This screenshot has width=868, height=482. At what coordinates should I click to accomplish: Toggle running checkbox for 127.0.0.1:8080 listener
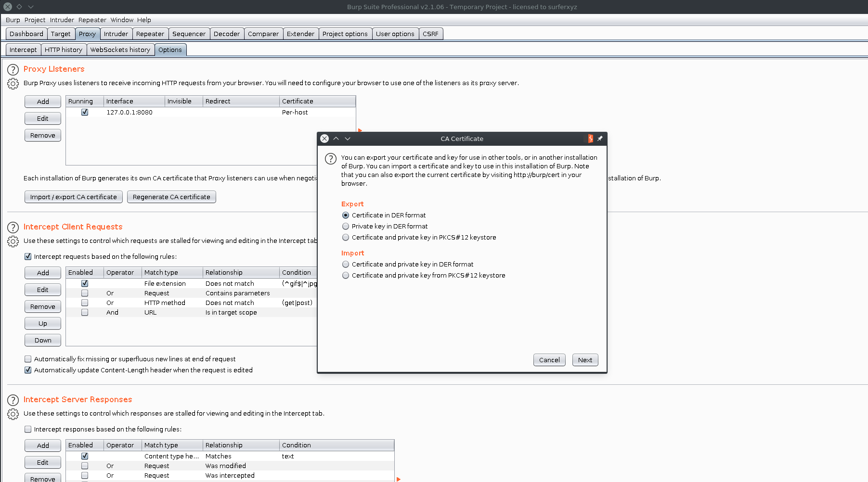pos(85,112)
